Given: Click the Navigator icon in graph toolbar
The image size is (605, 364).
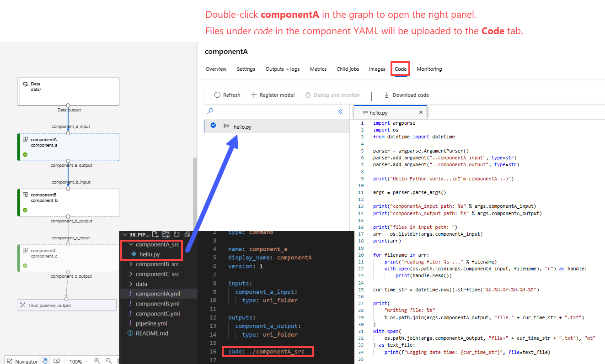Looking at the screenshot, I should tap(10, 361).
